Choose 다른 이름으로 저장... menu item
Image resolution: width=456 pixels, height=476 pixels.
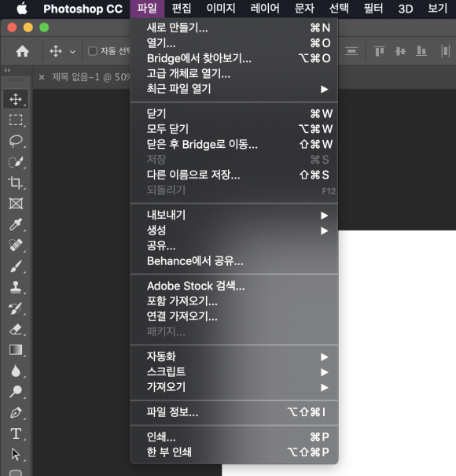pyautogui.click(x=234, y=175)
